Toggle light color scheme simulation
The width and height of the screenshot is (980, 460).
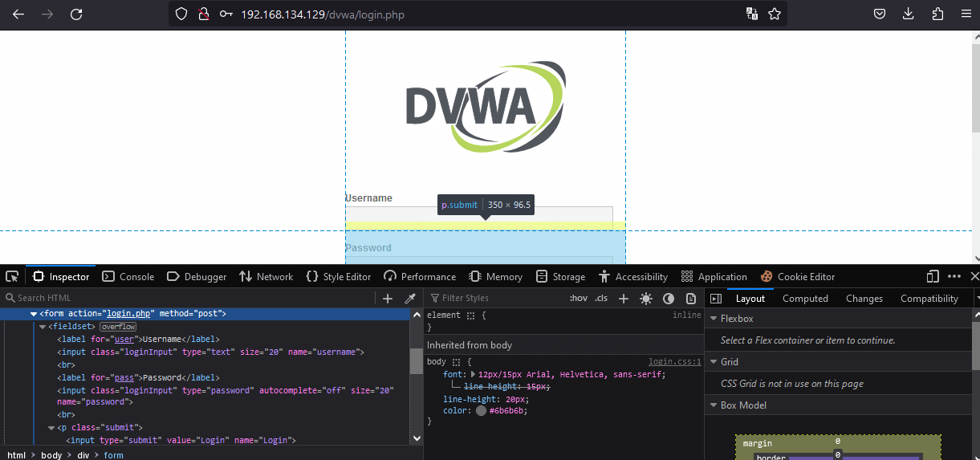click(x=646, y=299)
